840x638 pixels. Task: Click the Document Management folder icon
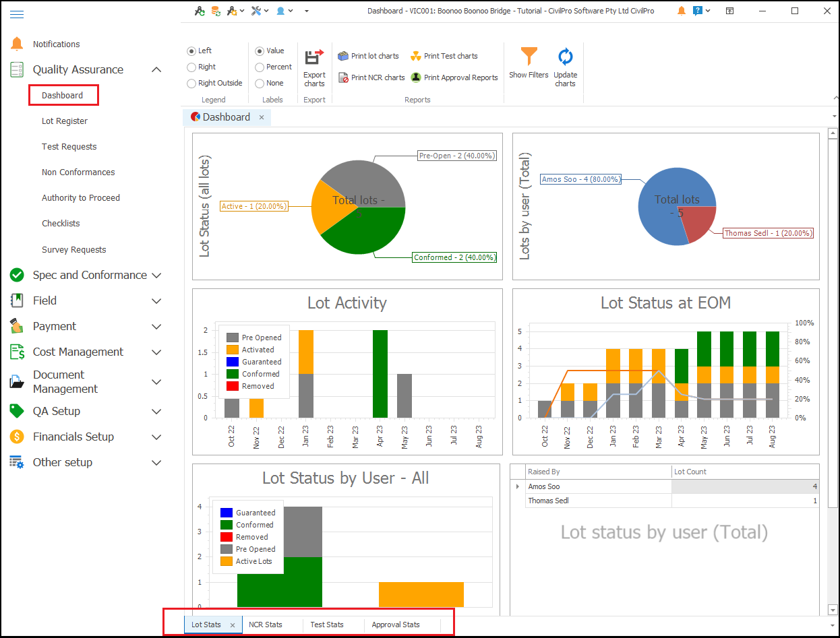[17, 382]
